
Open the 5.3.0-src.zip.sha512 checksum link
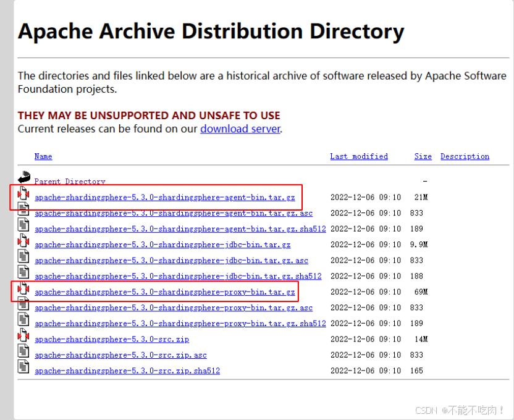127,371
